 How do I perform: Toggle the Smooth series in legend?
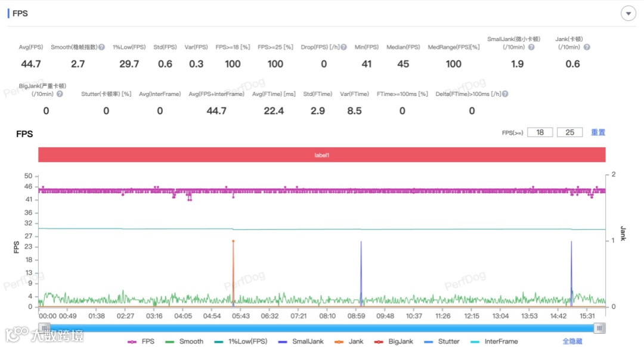(184, 341)
